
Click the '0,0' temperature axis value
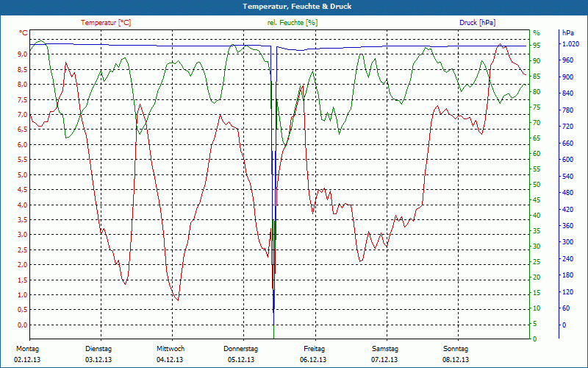click(x=23, y=325)
